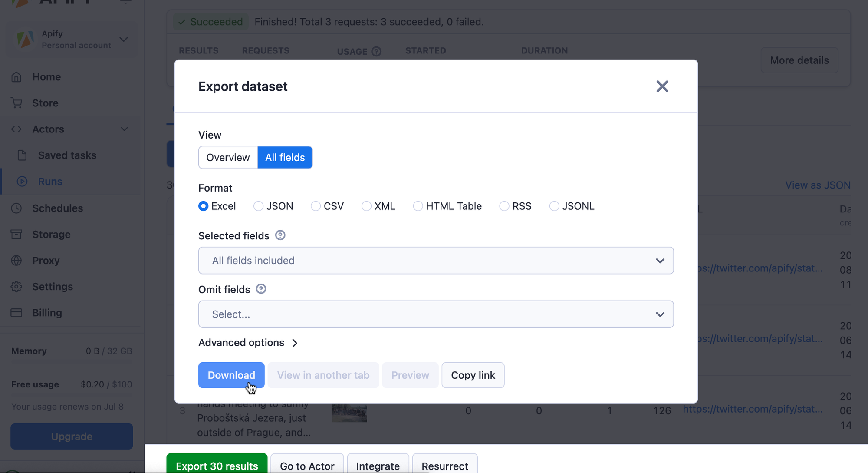This screenshot has height=473, width=868.
Task: Click the Home house icon in sidebar
Action: pos(16,77)
